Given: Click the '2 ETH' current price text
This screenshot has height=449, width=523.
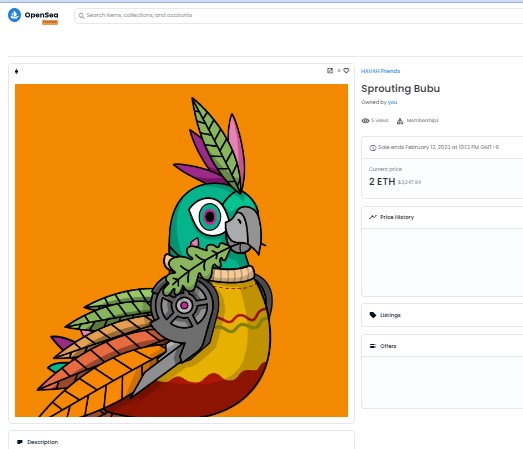Looking at the screenshot, I should click(x=382, y=181).
